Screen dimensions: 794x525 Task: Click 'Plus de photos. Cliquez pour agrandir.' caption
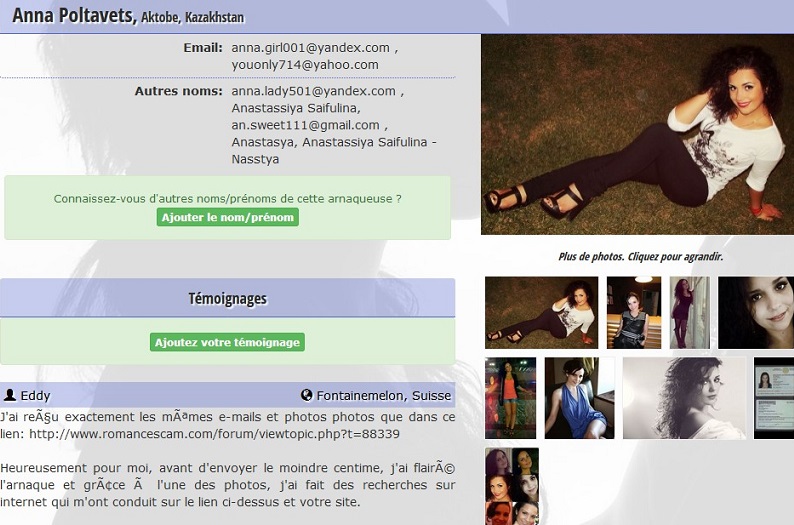point(641,257)
